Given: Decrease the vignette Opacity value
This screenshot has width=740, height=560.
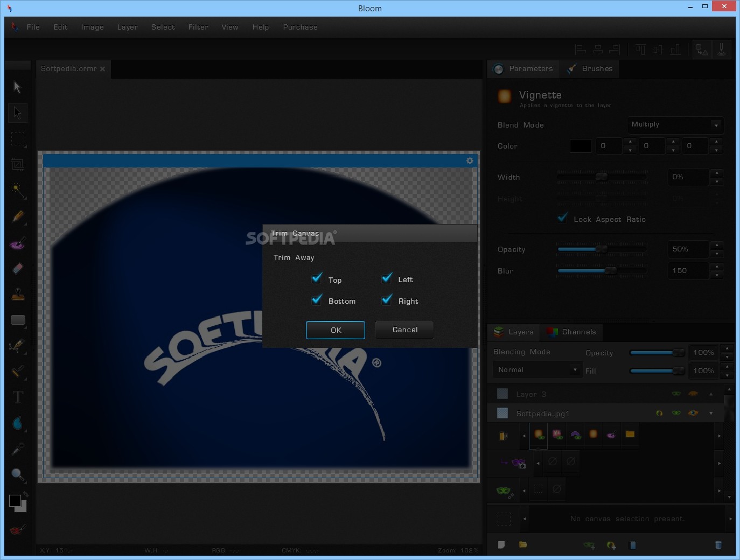Looking at the screenshot, I should point(716,254).
